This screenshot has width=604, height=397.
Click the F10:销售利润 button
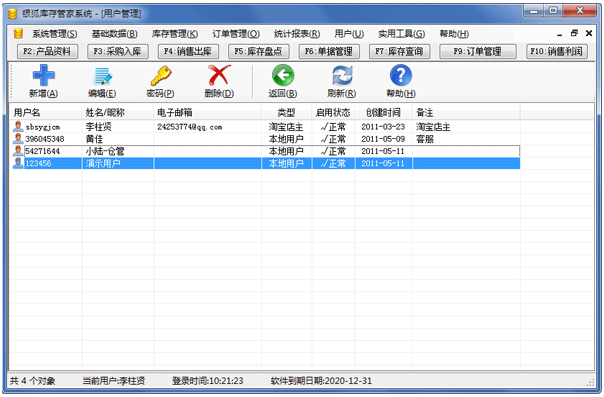[557, 52]
